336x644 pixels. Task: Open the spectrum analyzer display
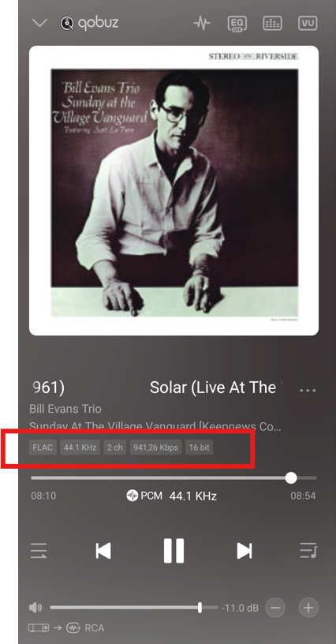coord(272,24)
